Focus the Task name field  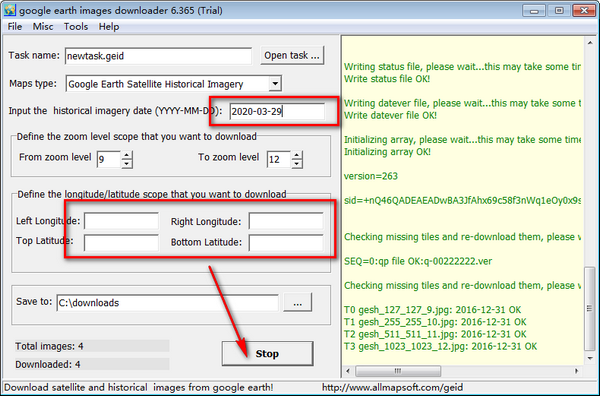pos(158,56)
